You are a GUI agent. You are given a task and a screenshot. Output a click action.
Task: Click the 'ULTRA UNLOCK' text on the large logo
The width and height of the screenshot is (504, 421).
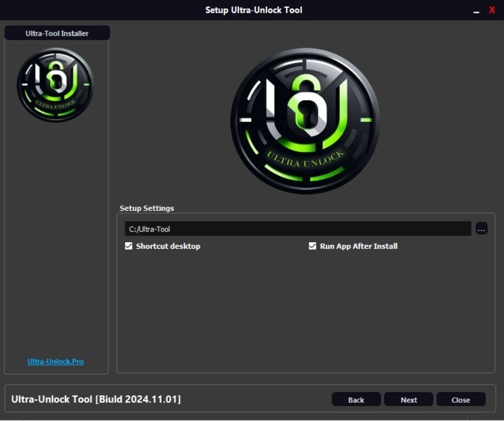(x=305, y=159)
